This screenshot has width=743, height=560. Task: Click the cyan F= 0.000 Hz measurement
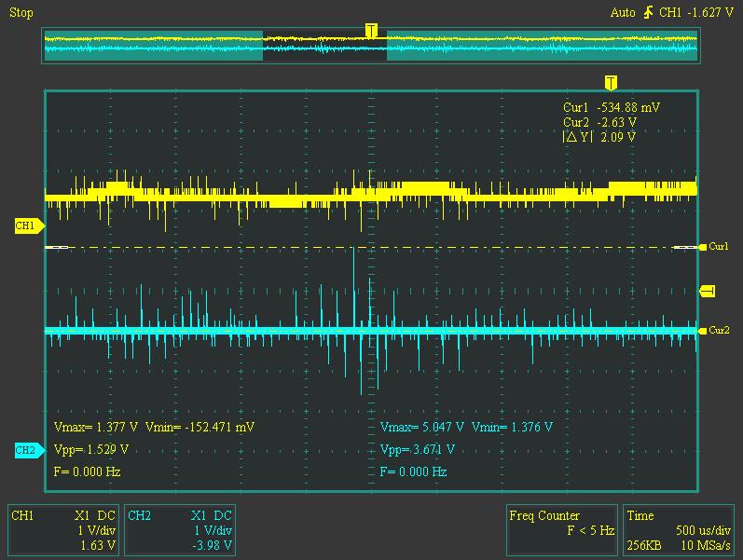pos(414,471)
